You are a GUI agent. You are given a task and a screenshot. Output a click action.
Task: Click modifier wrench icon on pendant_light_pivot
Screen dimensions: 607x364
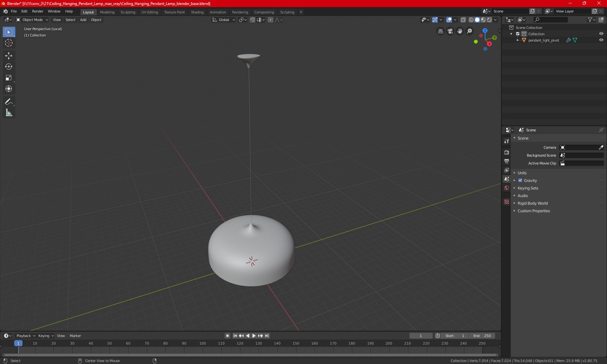569,40
